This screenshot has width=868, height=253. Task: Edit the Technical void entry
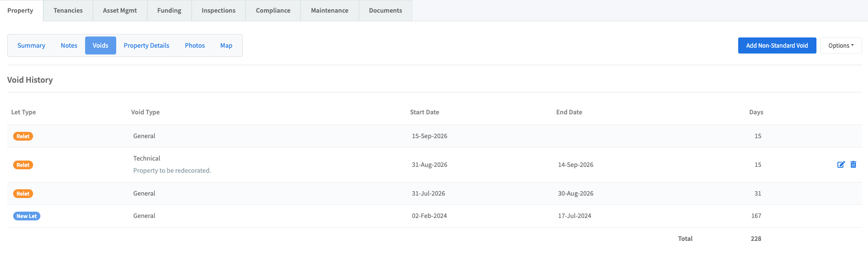[841, 164]
